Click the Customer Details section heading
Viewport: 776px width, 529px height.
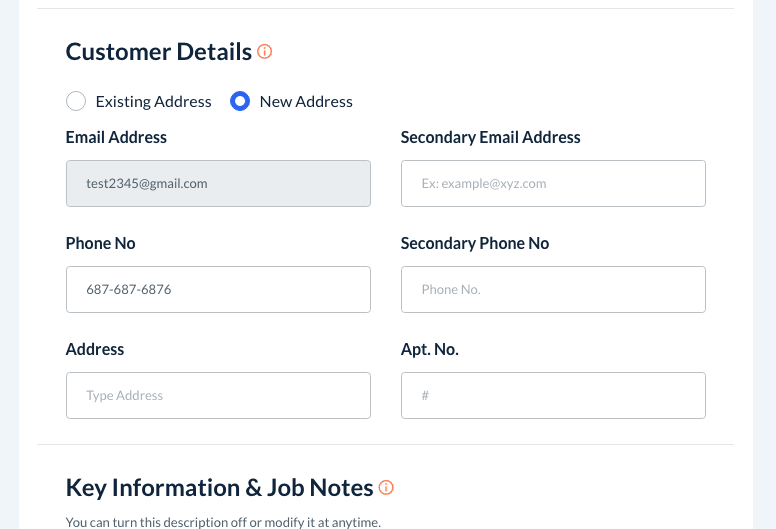[x=158, y=51]
